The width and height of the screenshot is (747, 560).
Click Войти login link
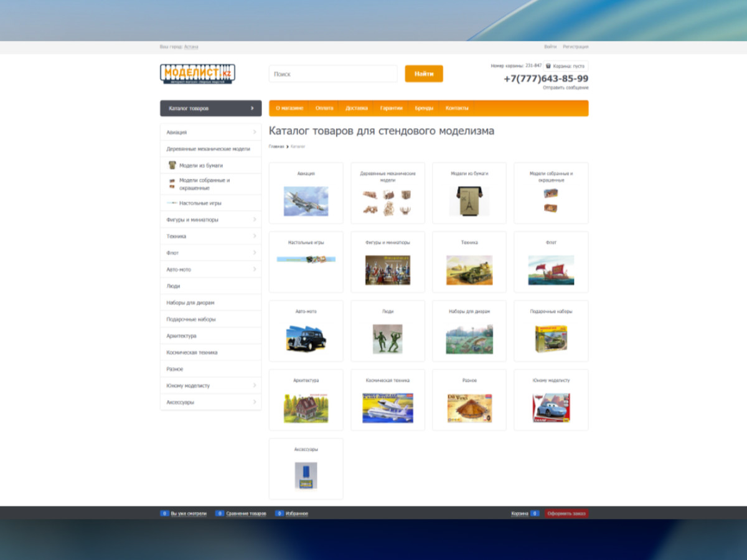point(550,47)
